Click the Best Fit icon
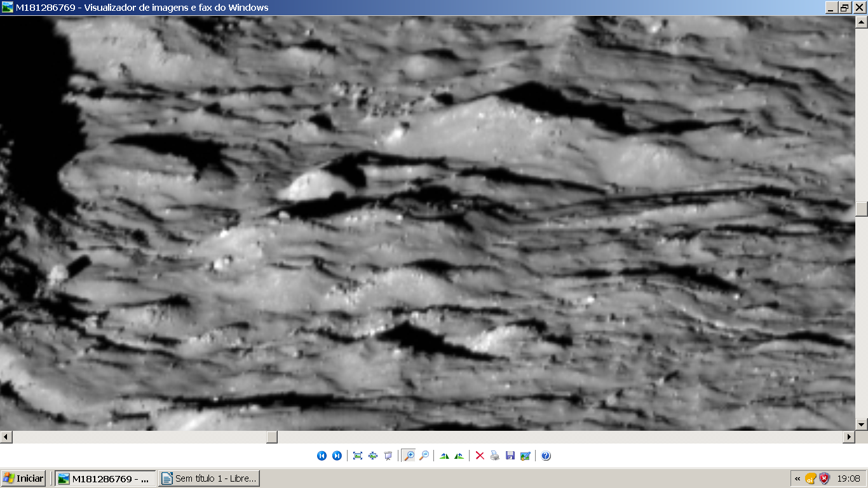 358,456
